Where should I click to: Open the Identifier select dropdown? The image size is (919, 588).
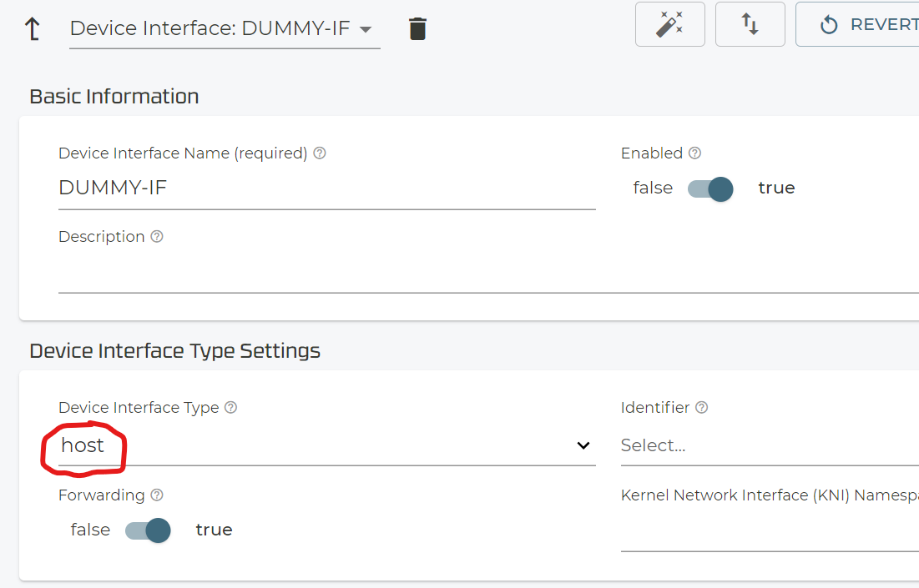coord(768,445)
